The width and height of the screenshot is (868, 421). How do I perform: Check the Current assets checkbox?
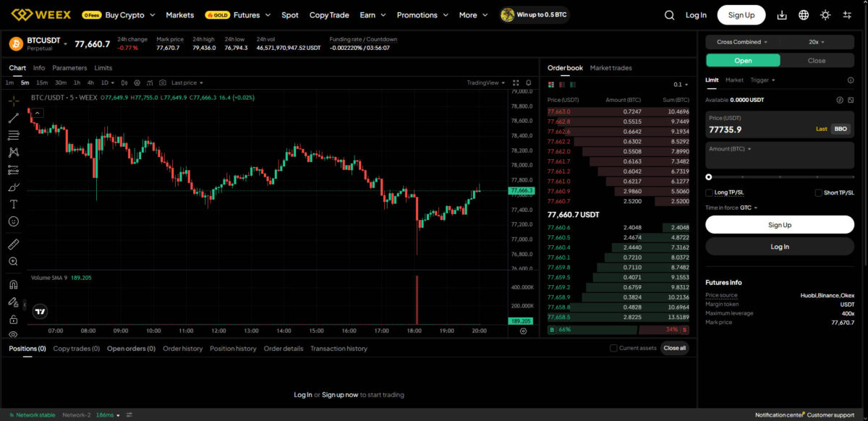[x=613, y=348]
